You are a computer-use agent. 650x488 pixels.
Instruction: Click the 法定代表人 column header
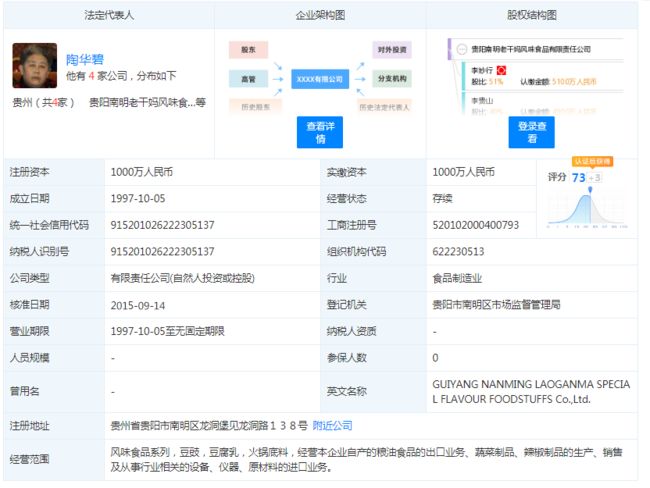click(x=109, y=15)
